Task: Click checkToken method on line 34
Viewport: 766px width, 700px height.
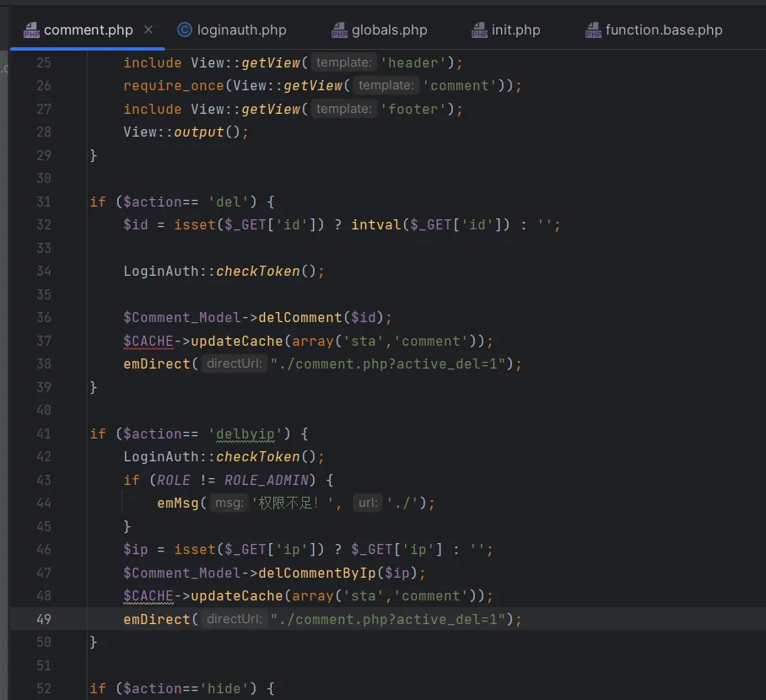Action: pyautogui.click(x=257, y=271)
